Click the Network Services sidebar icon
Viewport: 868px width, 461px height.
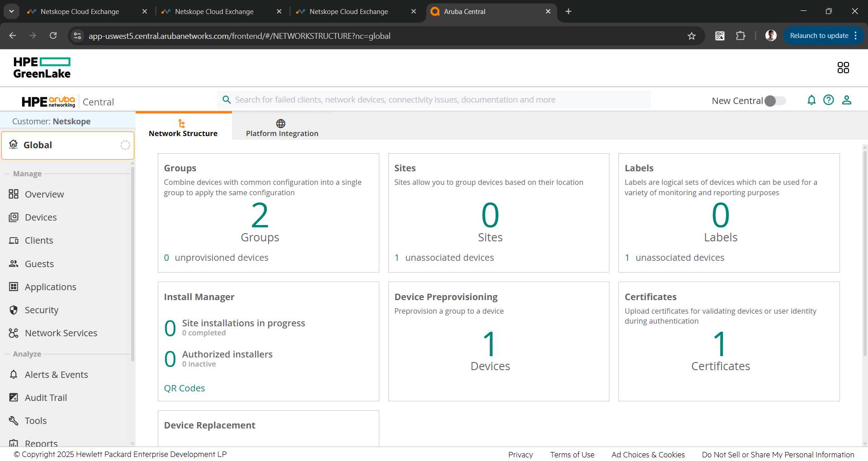[14, 333]
